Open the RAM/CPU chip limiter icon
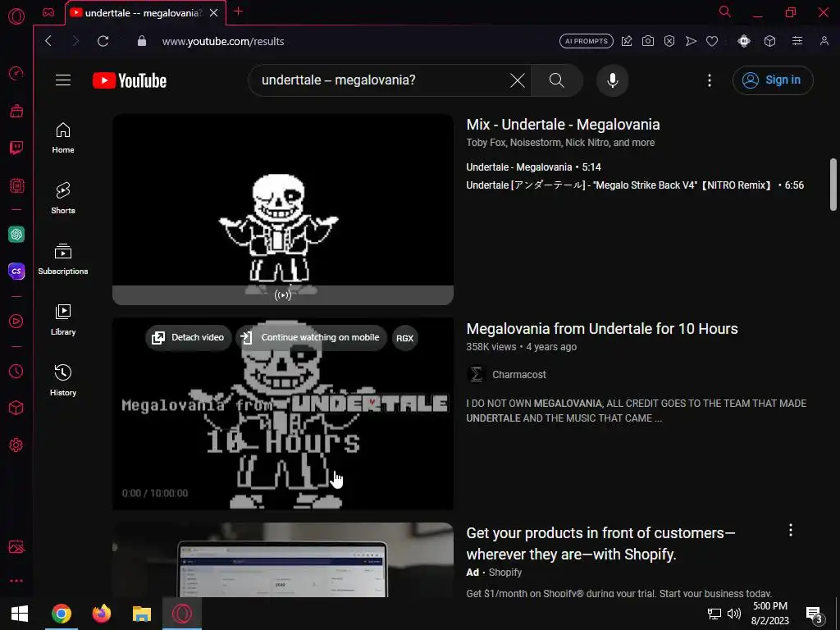This screenshot has height=630, width=840. (16, 186)
